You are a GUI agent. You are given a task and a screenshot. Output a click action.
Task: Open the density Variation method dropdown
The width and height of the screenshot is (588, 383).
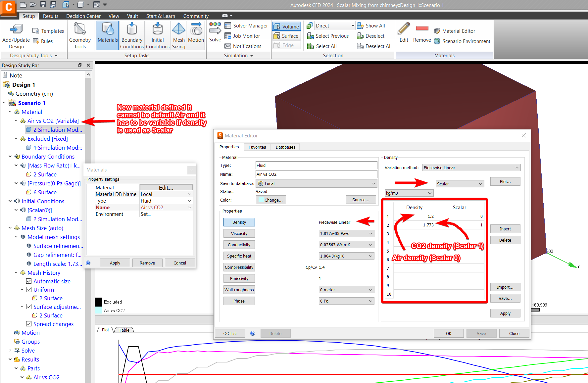(471, 168)
